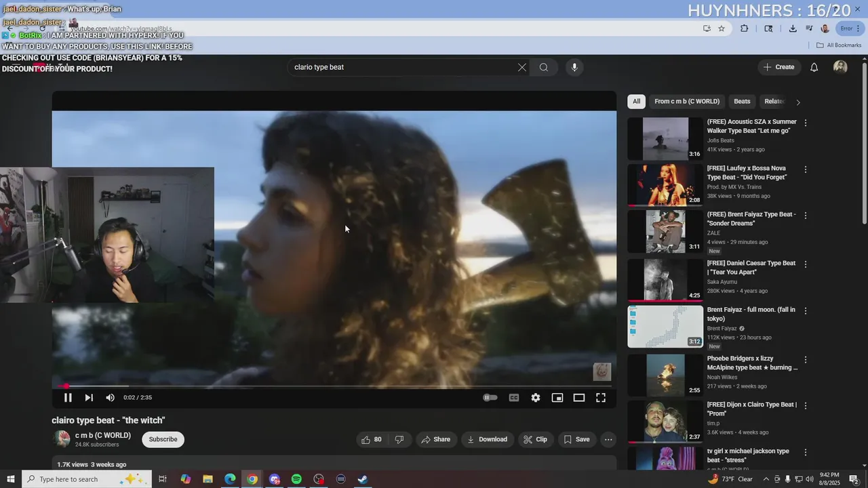
Task: Open Acoustic SZA x Summer Walker thumbnail
Action: point(665,138)
